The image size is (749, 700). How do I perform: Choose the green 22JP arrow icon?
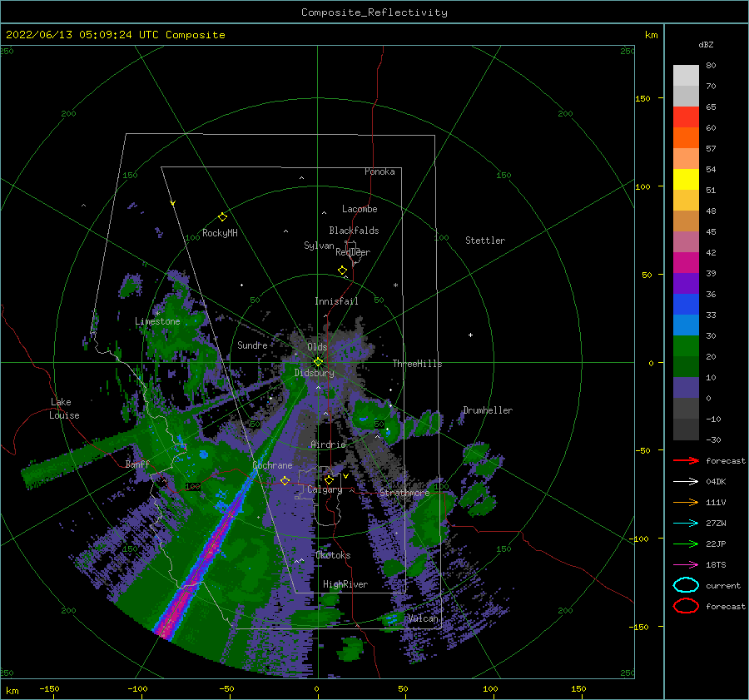pyautogui.click(x=686, y=544)
